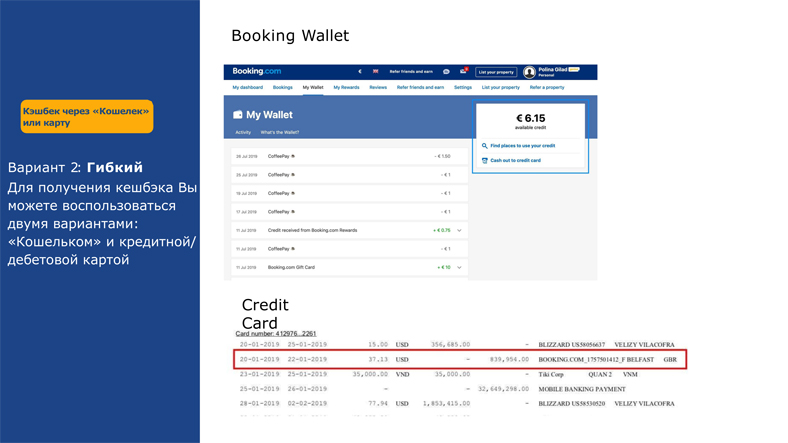The image size is (788, 443).
Task: Click coffee icon on 19 Jul CoffeePay row
Action: coord(293,193)
